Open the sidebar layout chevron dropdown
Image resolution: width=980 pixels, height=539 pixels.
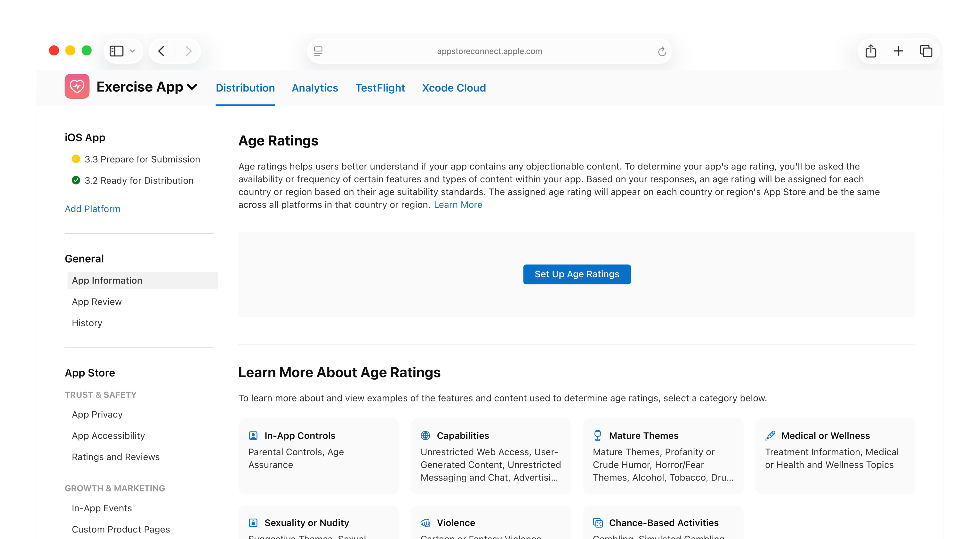(132, 51)
